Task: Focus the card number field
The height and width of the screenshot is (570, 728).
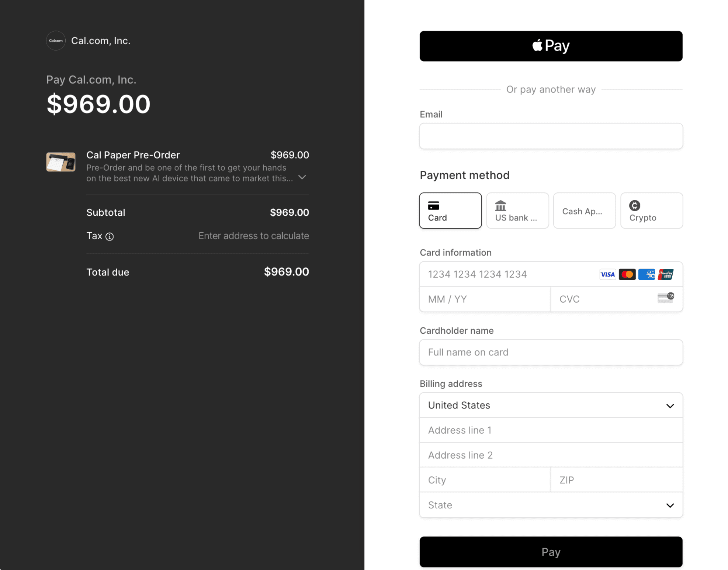Action: pyautogui.click(x=509, y=274)
